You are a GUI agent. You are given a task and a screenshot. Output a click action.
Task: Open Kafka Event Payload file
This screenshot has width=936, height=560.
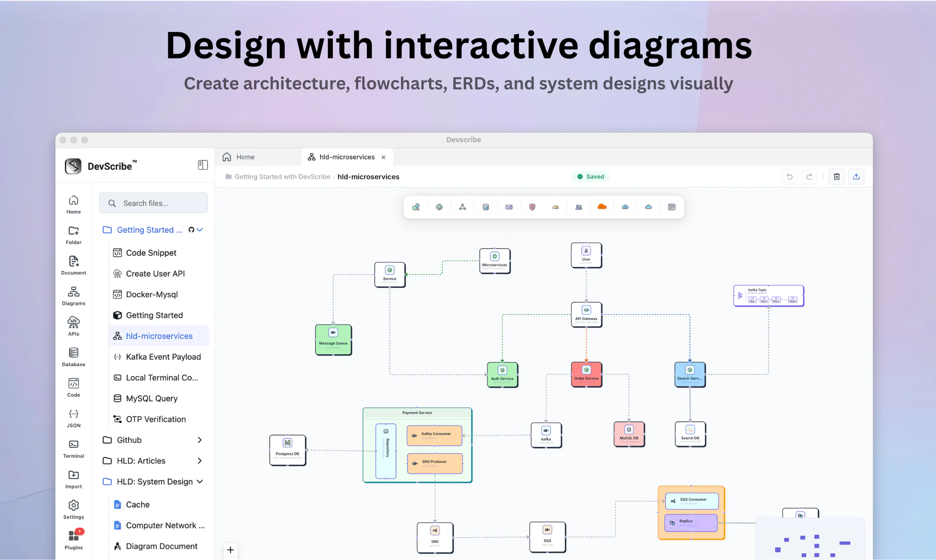click(x=159, y=357)
